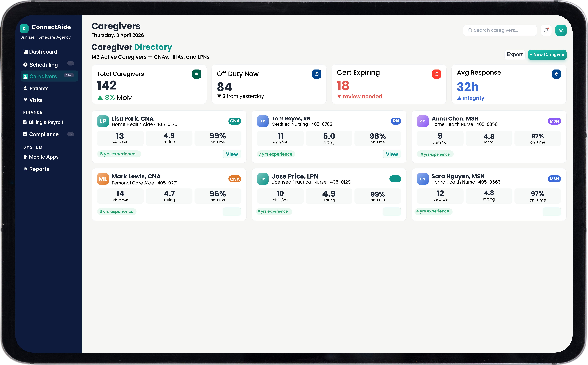The width and height of the screenshot is (588, 365).
Task: Click the '6 yrs experience' tag
Action: (274, 212)
